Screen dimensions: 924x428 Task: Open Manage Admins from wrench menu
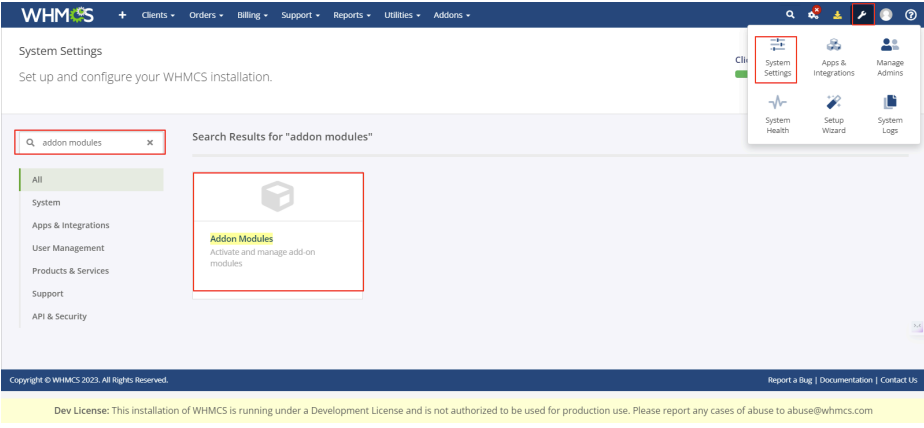pyautogui.click(x=889, y=60)
